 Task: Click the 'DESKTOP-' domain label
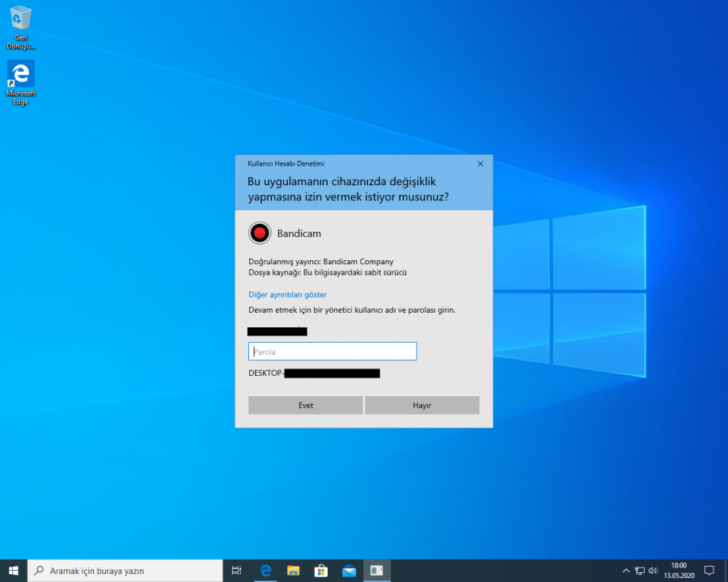coord(266,373)
